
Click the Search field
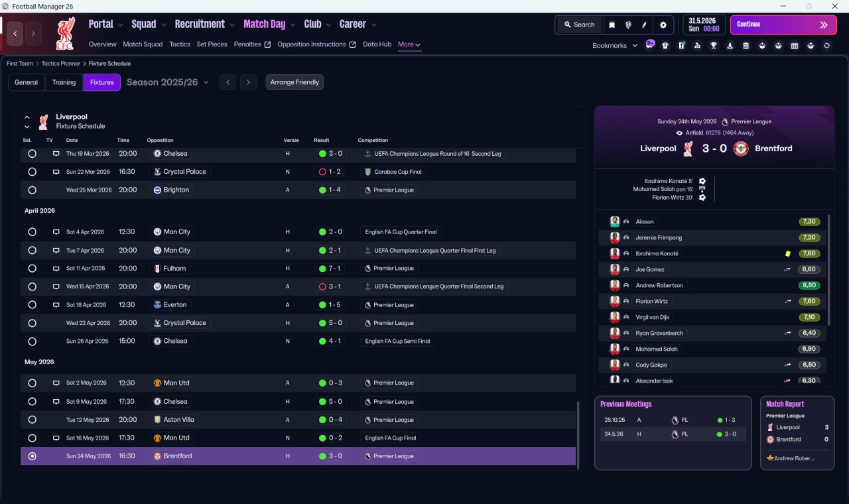[579, 25]
